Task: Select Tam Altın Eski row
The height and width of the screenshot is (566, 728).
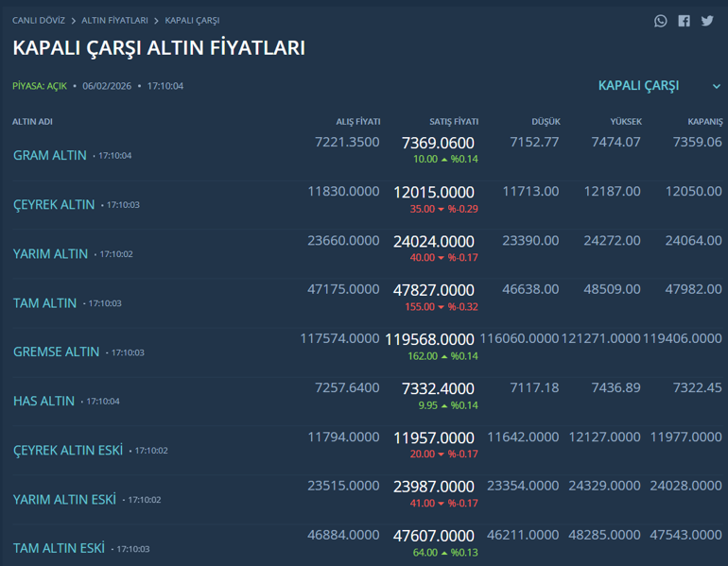Action: [59, 548]
